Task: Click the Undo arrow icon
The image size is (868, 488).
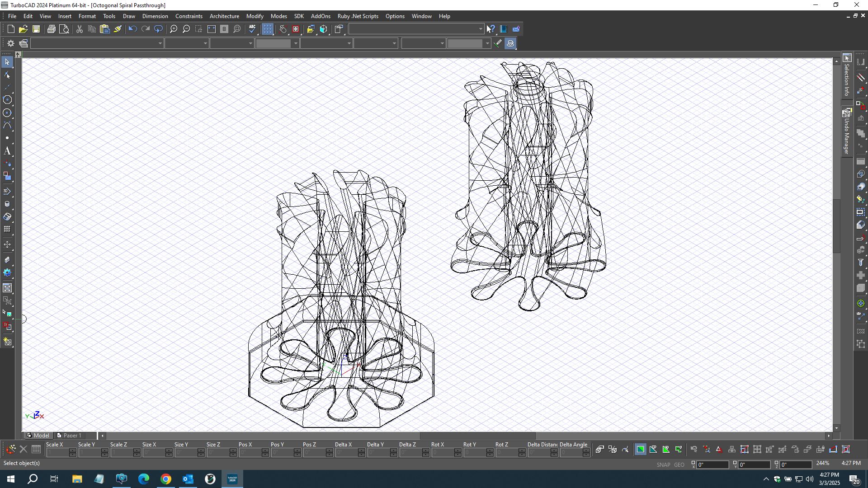Action: tap(132, 29)
